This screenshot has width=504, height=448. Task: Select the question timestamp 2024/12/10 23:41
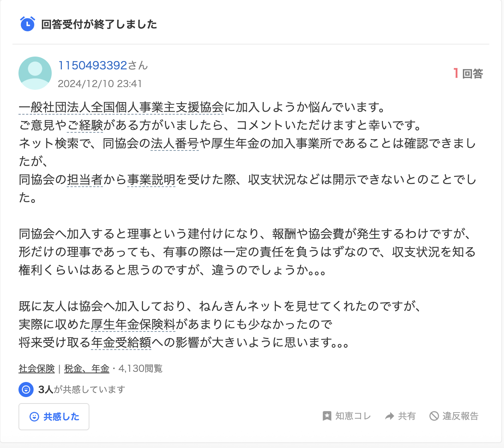(x=100, y=84)
